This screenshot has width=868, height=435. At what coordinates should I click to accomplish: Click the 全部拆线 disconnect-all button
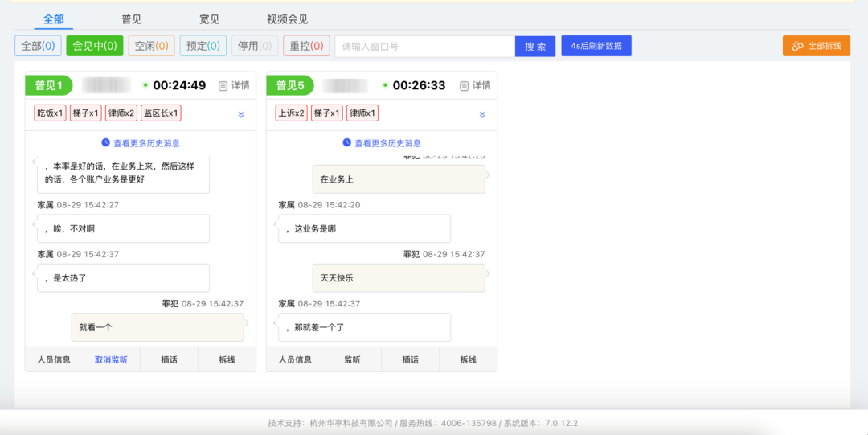pyautogui.click(x=816, y=46)
